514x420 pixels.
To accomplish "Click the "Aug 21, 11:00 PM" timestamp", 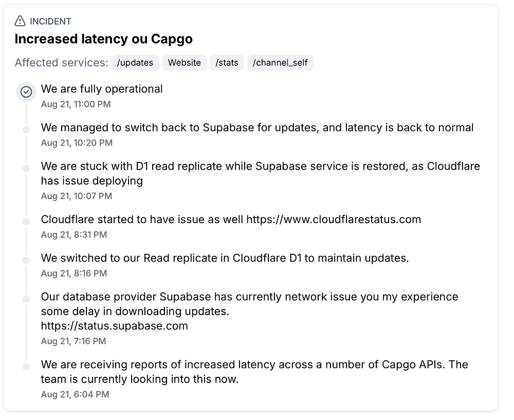I will (76, 104).
